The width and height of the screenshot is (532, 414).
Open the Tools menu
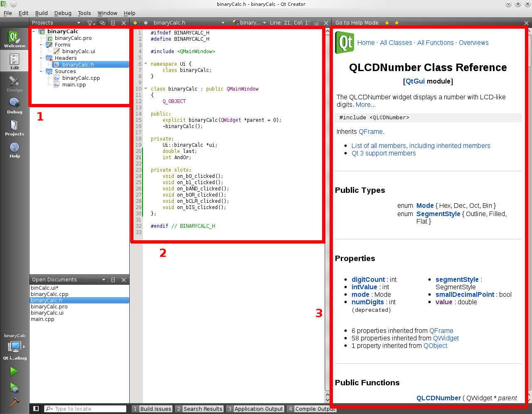click(x=84, y=13)
